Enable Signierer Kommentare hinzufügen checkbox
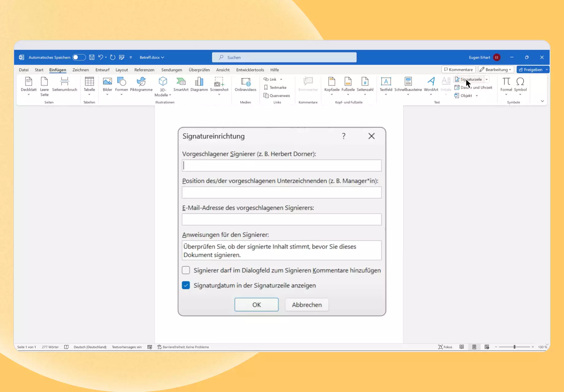Screen dimensions: 564x392 [x=186, y=270]
